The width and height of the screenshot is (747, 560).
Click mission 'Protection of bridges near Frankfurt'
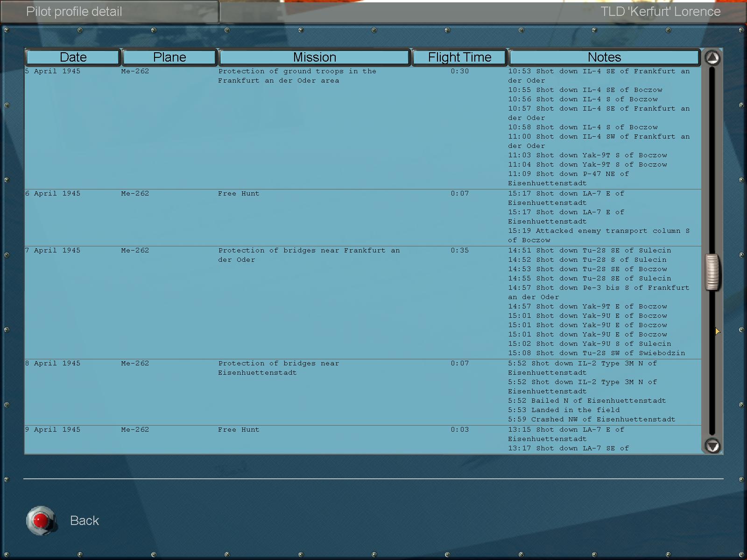click(x=309, y=255)
